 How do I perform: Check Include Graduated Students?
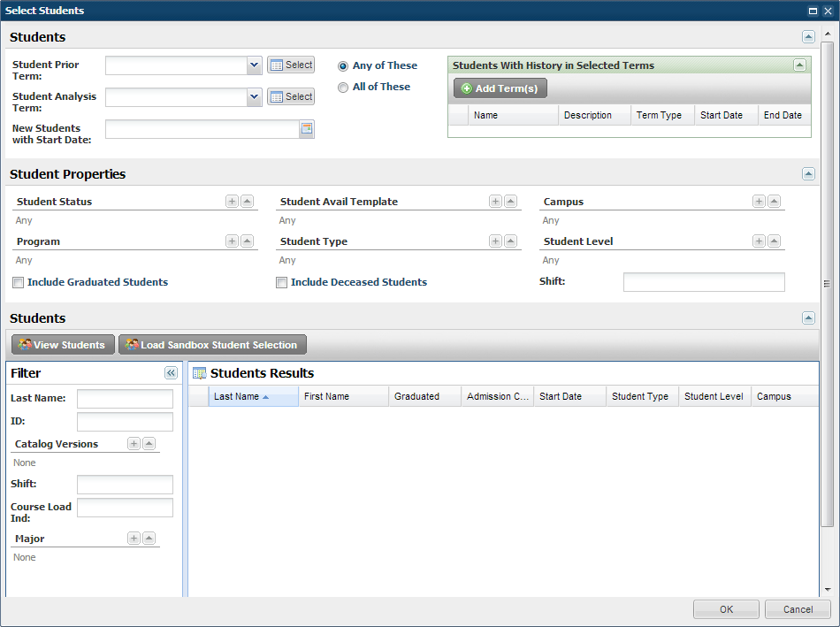(x=19, y=282)
